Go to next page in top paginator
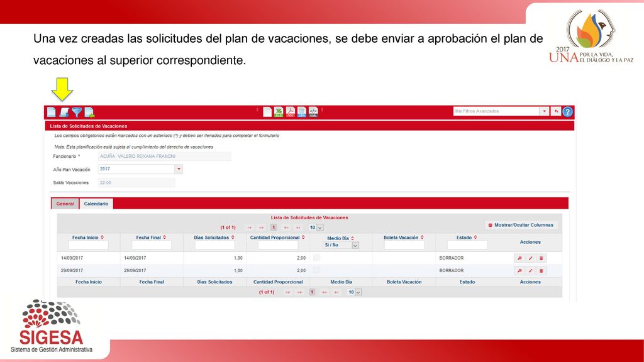Image resolution: width=644 pixels, height=362 pixels. point(286,228)
